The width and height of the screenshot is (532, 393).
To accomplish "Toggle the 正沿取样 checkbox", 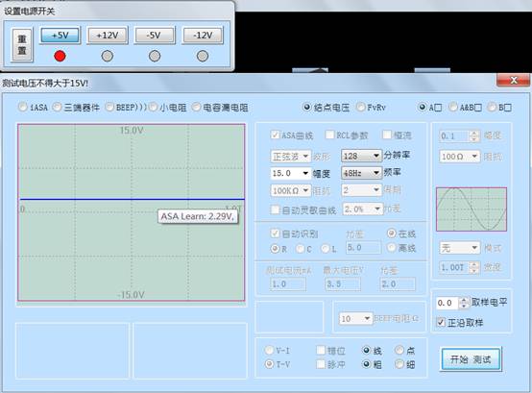I will pos(441,322).
